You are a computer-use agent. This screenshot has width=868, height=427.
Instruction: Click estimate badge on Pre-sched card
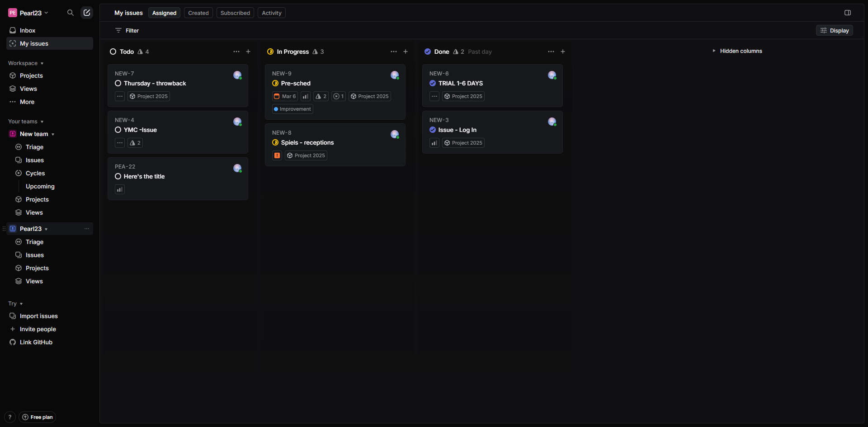coord(321,96)
